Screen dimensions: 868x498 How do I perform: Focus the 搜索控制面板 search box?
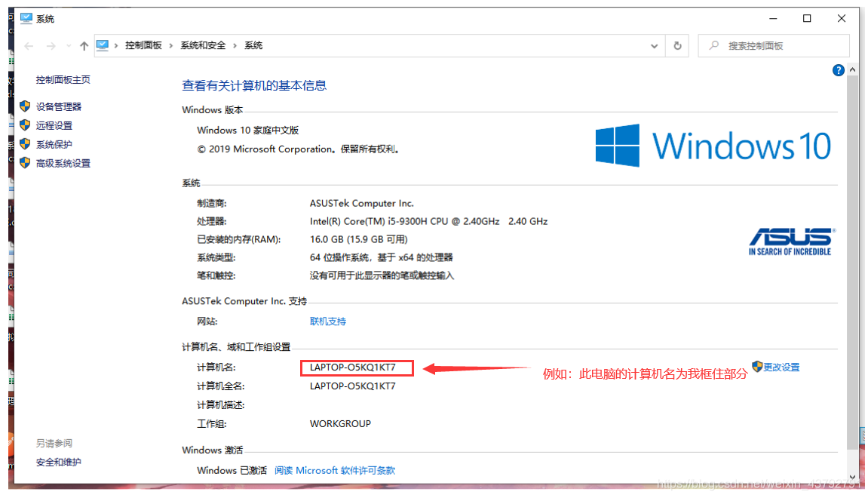pyautogui.click(x=773, y=46)
